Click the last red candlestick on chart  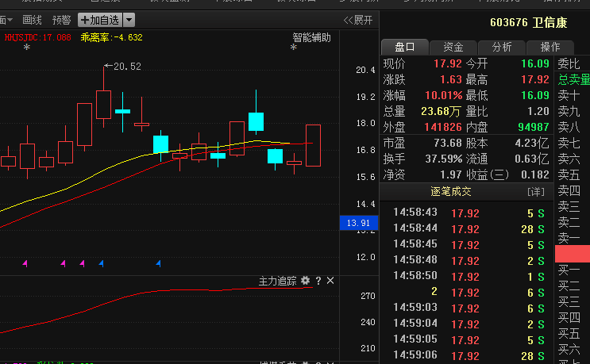(x=313, y=145)
